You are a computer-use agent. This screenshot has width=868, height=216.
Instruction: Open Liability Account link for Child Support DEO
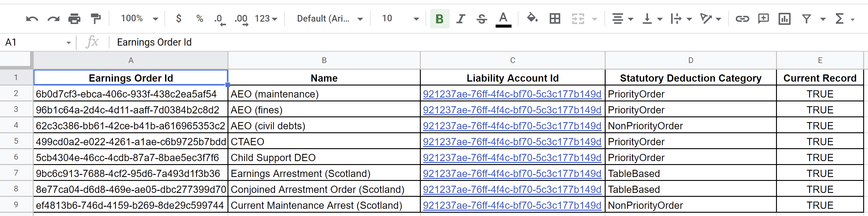click(x=512, y=157)
